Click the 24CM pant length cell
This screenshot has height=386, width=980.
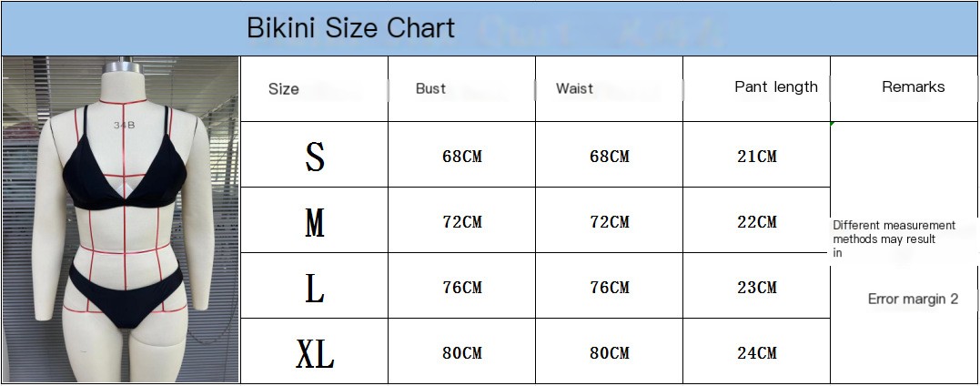pos(757,353)
